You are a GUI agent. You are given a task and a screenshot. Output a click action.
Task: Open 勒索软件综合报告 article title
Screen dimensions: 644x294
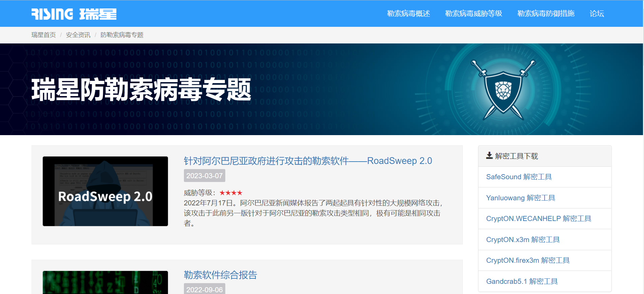(221, 275)
